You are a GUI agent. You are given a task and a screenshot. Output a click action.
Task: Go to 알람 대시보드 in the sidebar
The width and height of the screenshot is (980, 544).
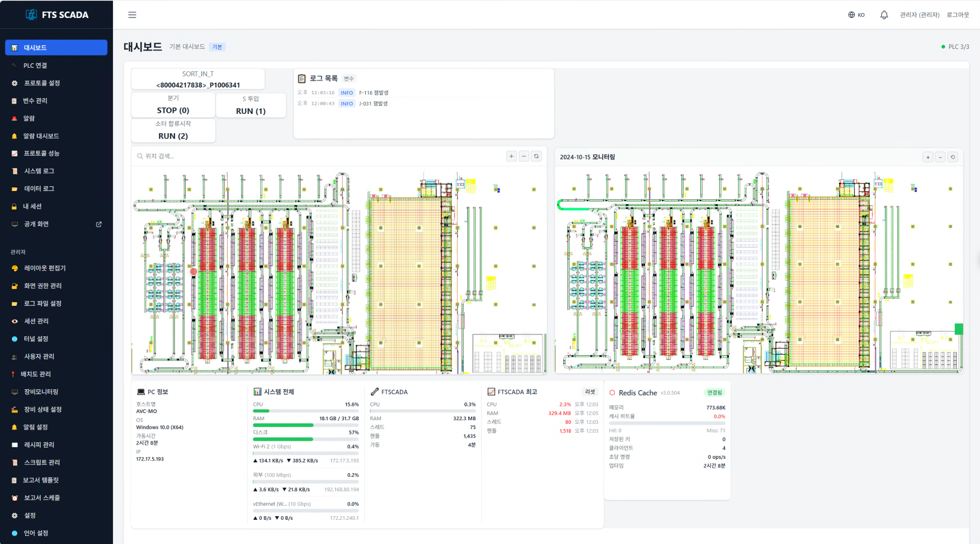click(41, 136)
